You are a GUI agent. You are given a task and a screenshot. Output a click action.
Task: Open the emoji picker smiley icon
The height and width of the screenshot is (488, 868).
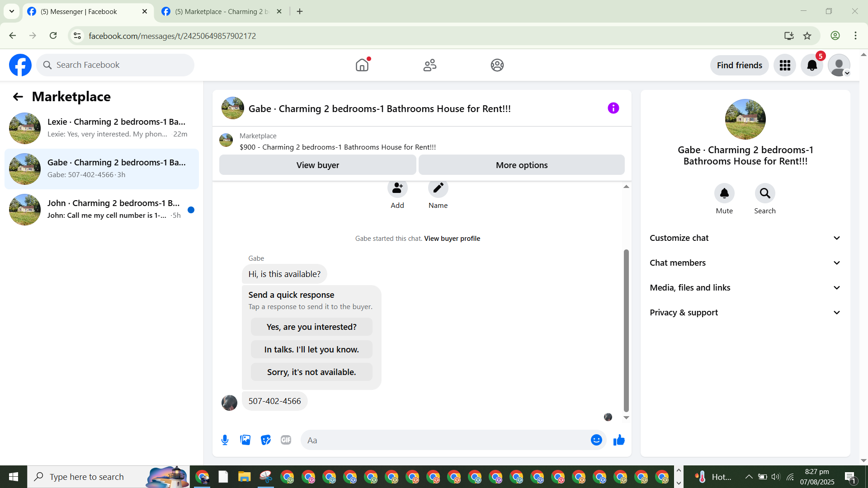[596, 440]
